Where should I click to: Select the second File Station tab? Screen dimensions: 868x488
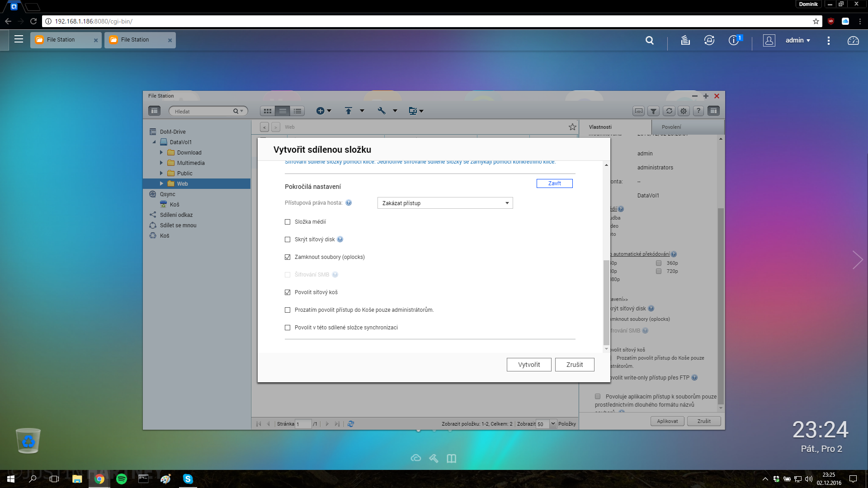click(x=135, y=40)
